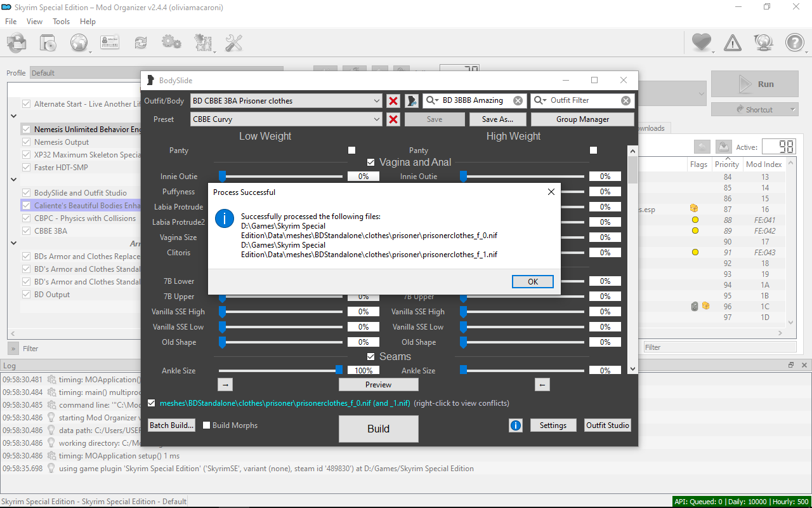Image resolution: width=812 pixels, height=508 pixels.
Task: Click OK in the Process Successful dialog
Action: 533,282
